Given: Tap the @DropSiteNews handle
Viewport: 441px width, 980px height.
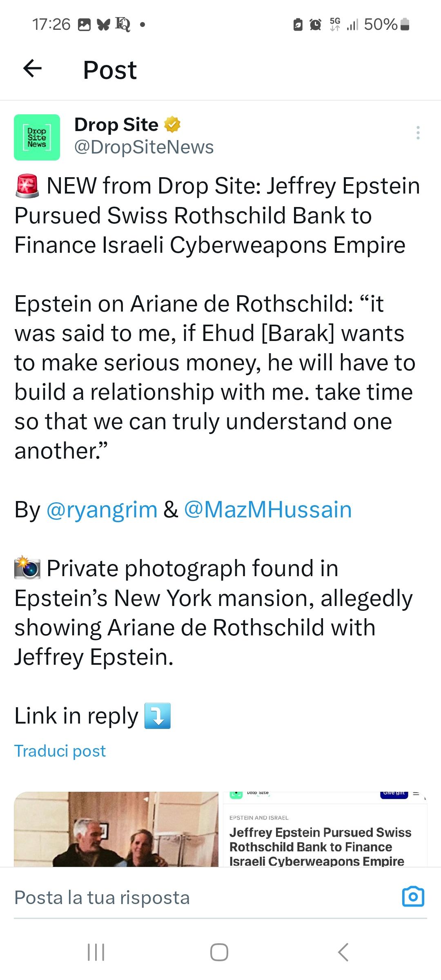Looking at the screenshot, I should 144,147.
